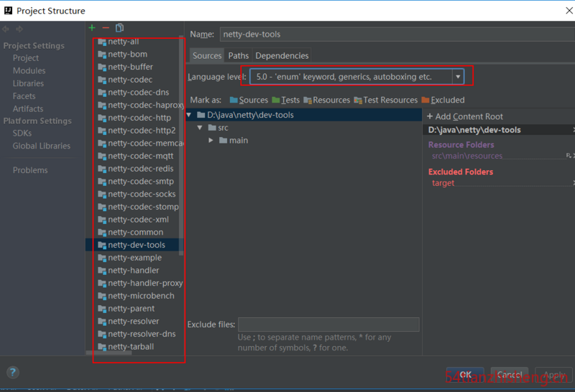This screenshot has width=575, height=392.
Task: Mark as Resources folder icon
Action: pyautogui.click(x=308, y=100)
